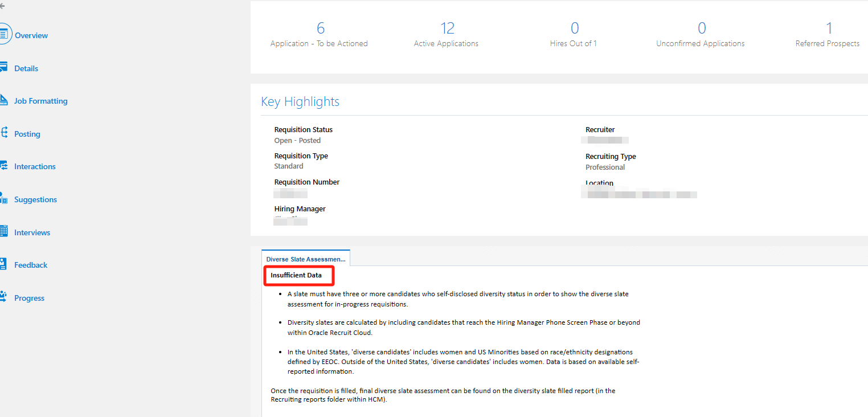This screenshot has width=868, height=417.
Task: Click the Posting sidebar icon
Action: (x=3, y=133)
